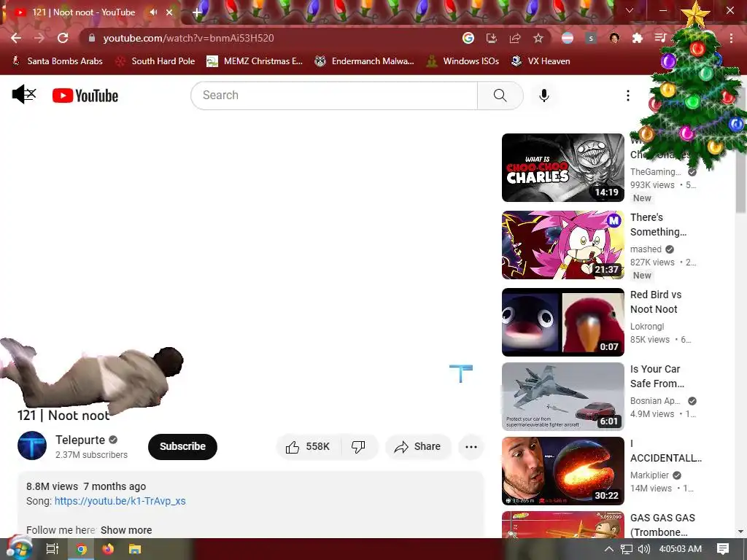
Task: Click the Chrome taskbar icon
Action: pyautogui.click(x=82, y=549)
